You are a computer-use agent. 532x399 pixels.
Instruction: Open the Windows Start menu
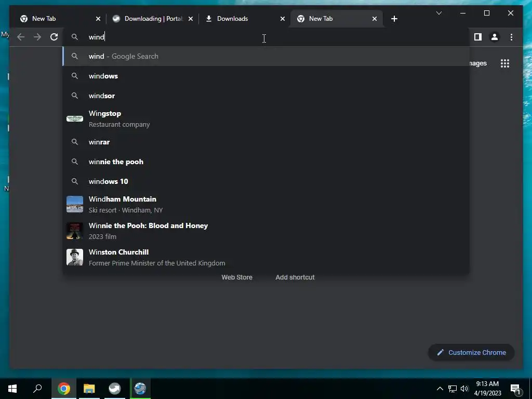click(x=12, y=389)
